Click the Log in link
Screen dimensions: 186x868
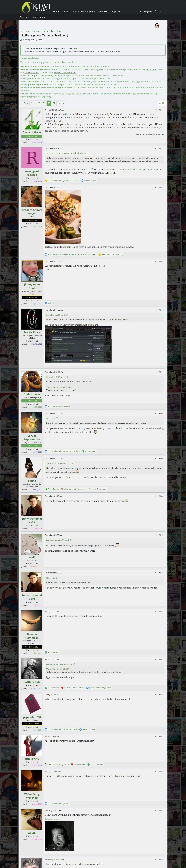click(138, 11)
